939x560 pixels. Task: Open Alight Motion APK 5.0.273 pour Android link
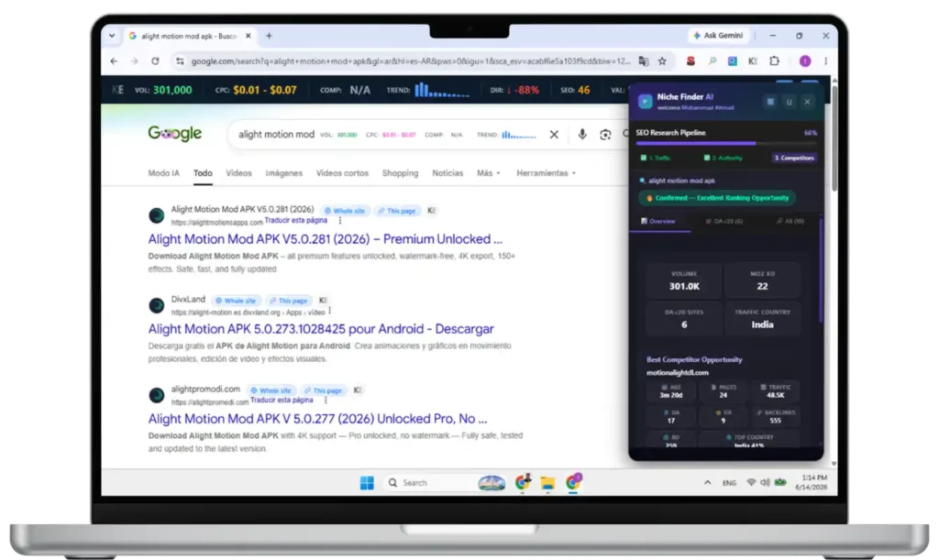point(321,328)
